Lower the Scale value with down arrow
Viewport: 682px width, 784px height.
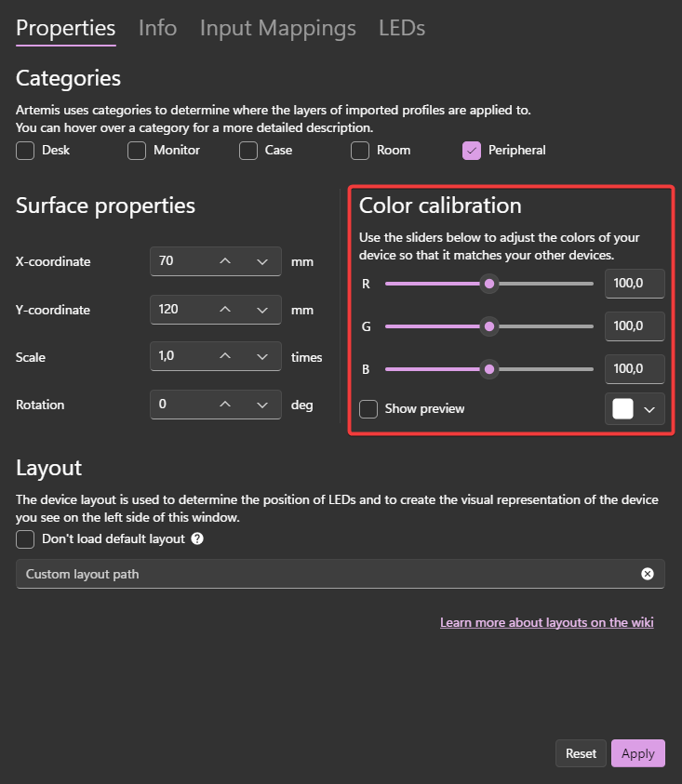point(262,356)
